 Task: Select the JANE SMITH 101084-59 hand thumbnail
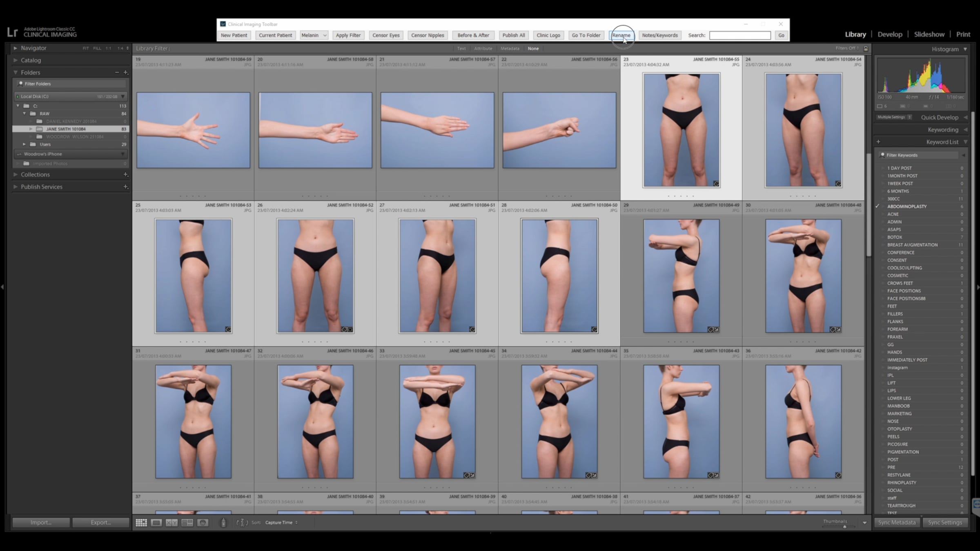[193, 130]
